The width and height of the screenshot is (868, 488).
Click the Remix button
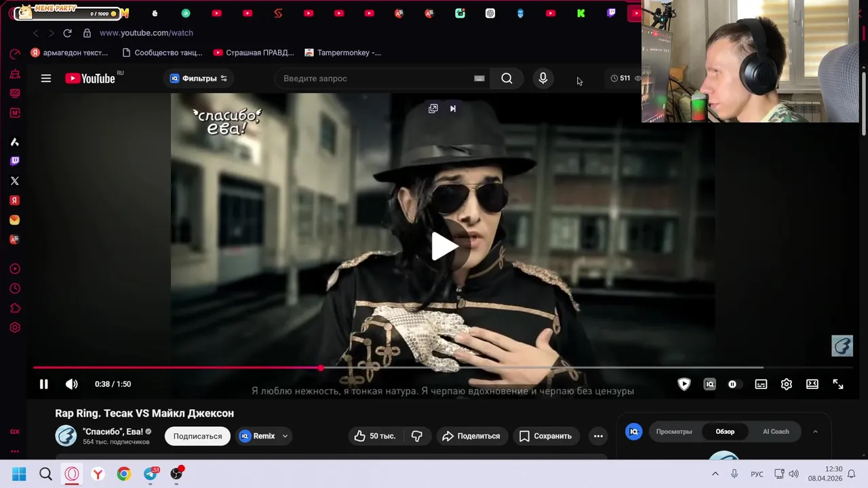pos(258,436)
